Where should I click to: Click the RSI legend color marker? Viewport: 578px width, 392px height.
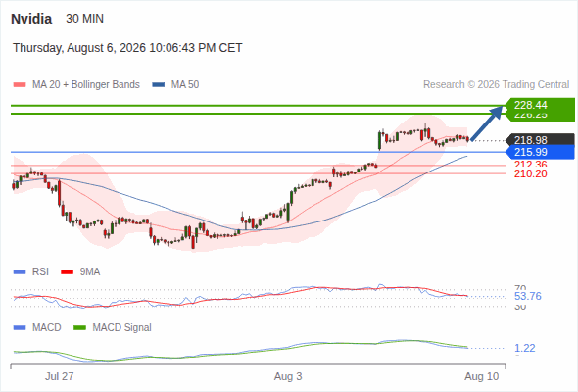tap(20, 272)
